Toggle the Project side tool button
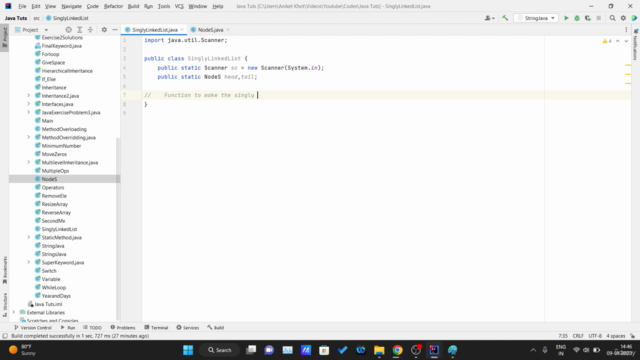Screen dimensions: 640x360 tap(4, 38)
